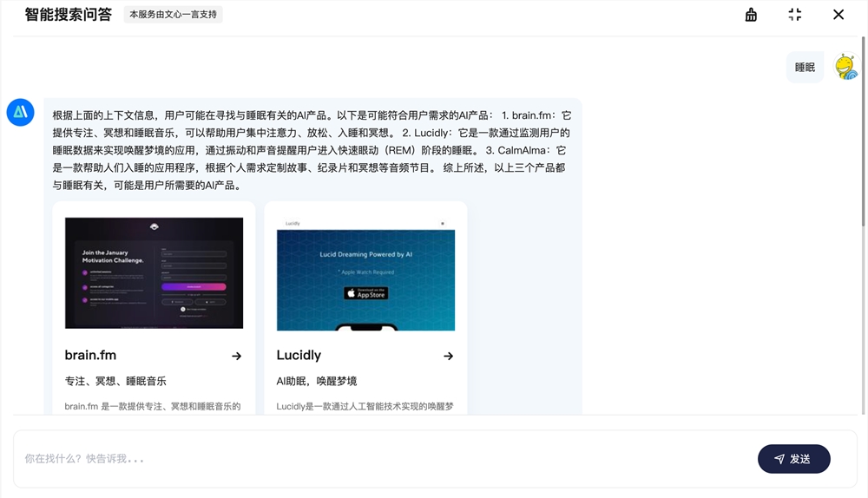
Task: Click the clear chat broom icon
Action: coord(751,15)
